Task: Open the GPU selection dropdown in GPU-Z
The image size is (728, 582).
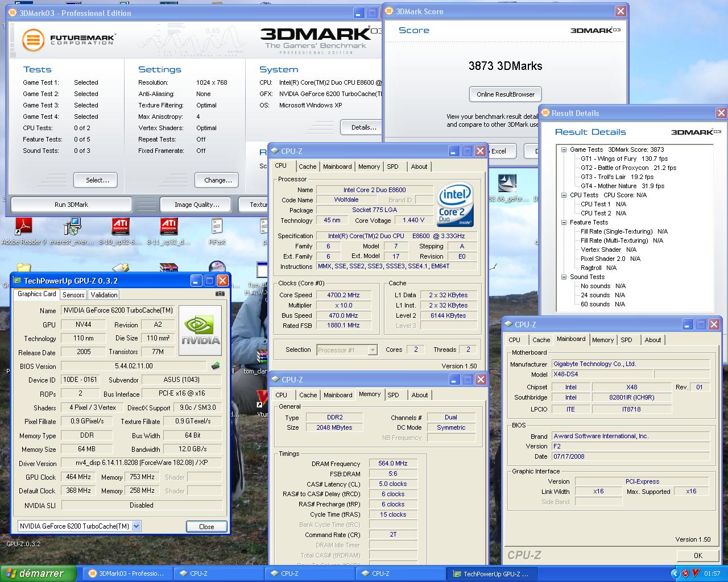Action: click(136, 526)
